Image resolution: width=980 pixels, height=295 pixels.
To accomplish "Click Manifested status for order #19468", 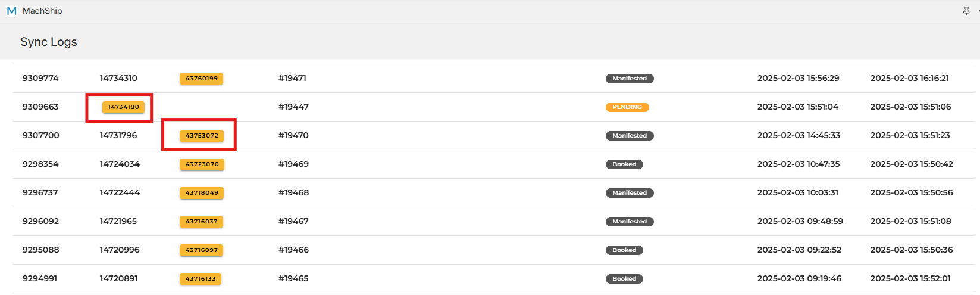I will pyautogui.click(x=630, y=193).
